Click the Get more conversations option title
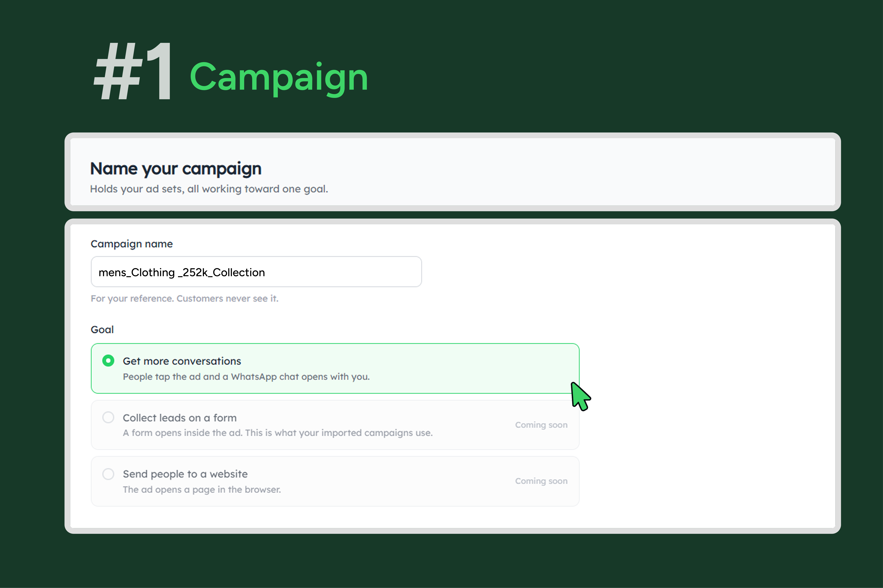Viewport: 883px width, 588px height. 182,361
